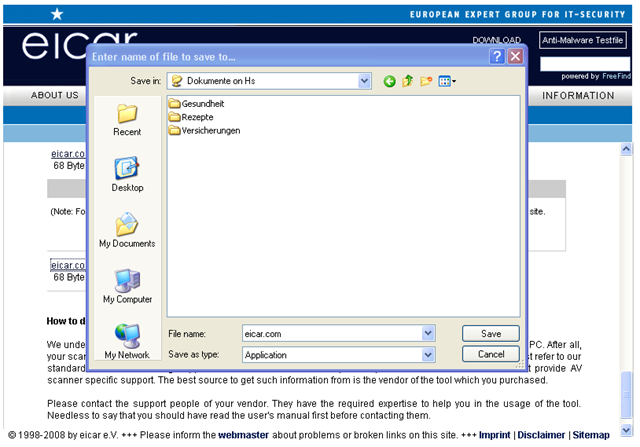The height and width of the screenshot is (447, 640).
Task: Click the white star icon in header
Action: pyautogui.click(x=57, y=14)
